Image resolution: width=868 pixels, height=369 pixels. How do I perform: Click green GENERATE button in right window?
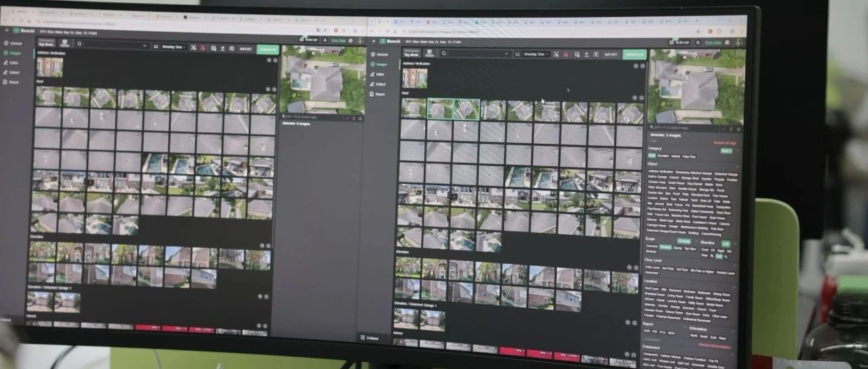pos(635,54)
